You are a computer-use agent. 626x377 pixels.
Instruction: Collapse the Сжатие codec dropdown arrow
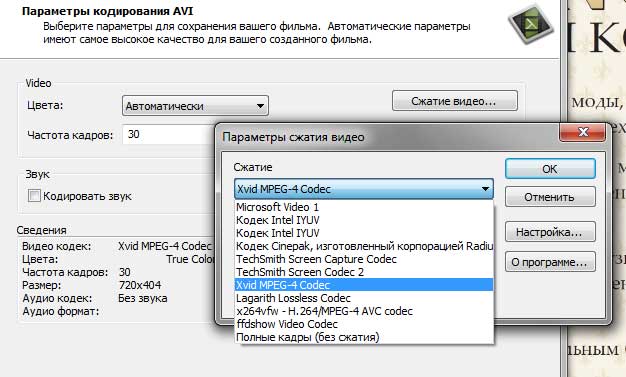click(485, 189)
